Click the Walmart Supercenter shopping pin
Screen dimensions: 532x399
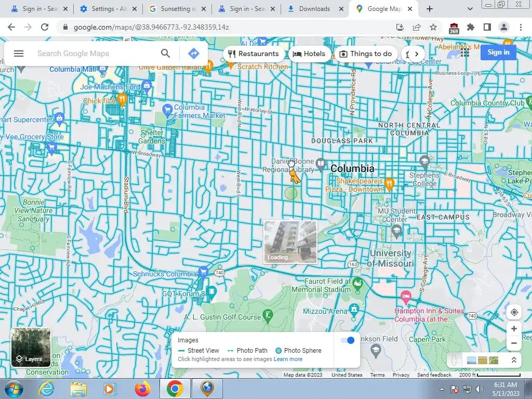pos(60,119)
